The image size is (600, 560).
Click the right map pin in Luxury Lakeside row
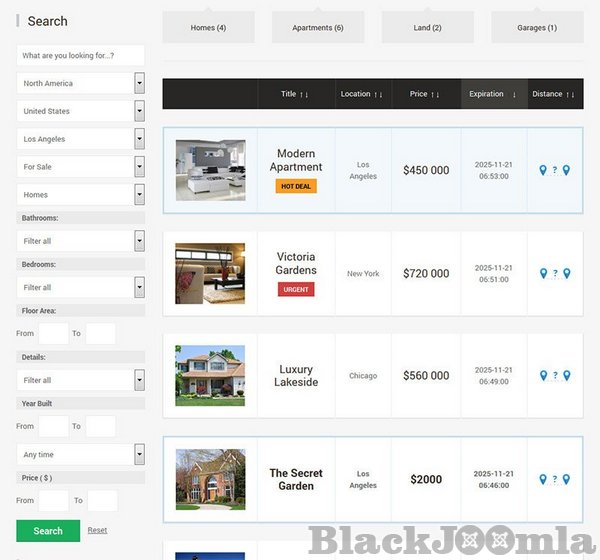[566, 376]
